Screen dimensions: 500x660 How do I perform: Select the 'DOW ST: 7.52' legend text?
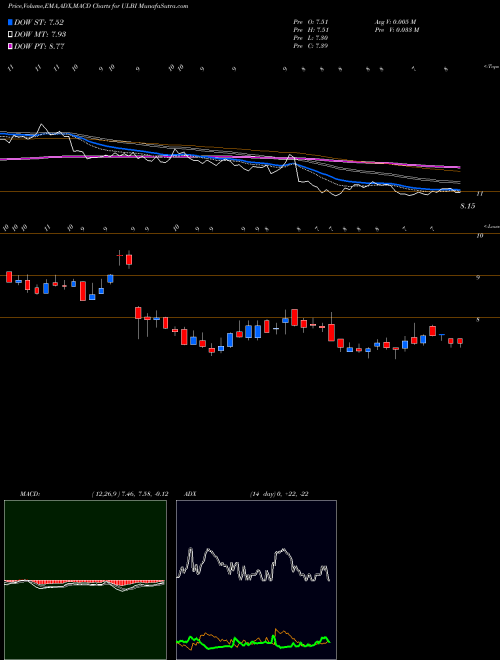pyautogui.click(x=39, y=22)
